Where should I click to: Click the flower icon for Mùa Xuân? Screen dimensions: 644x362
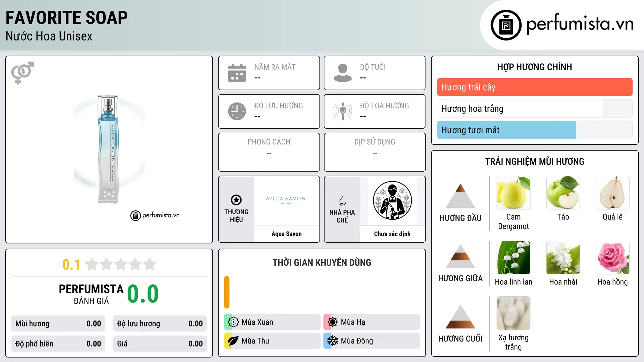coord(233,322)
